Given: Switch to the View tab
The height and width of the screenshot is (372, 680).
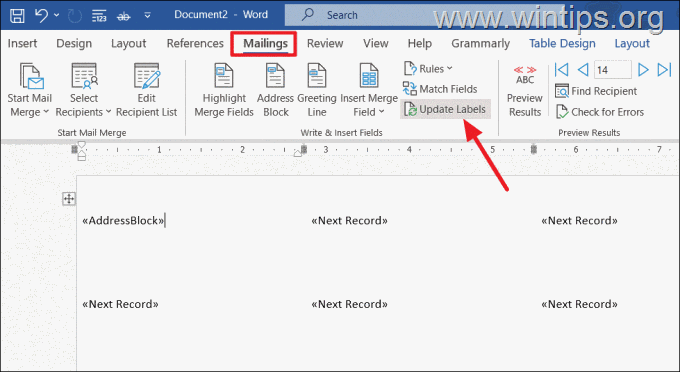Looking at the screenshot, I should coord(376,43).
